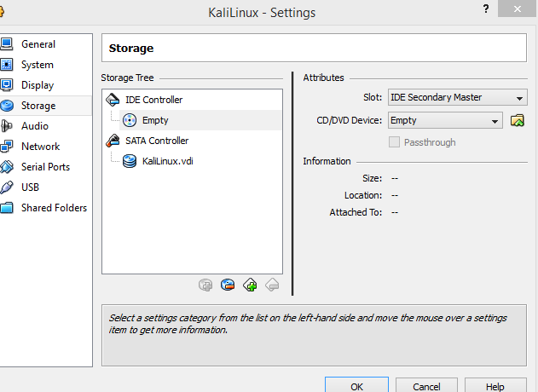The height and width of the screenshot is (392, 538).
Task: Toggle the Passthrough checkbox
Action: (x=394, y=142)
